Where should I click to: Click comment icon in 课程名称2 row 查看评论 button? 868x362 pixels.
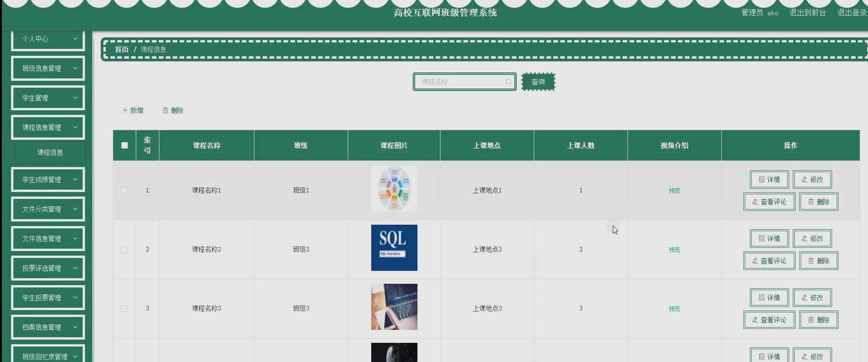[x=755, y=261]
